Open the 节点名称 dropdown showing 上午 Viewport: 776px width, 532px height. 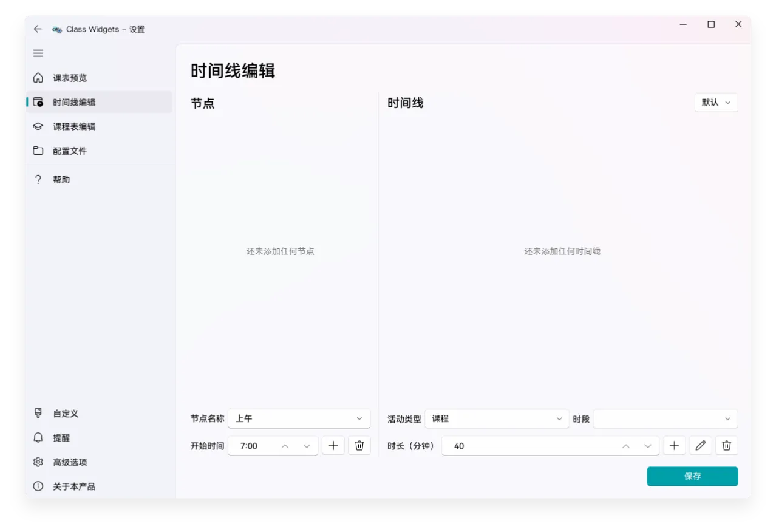tap(299, 418)
